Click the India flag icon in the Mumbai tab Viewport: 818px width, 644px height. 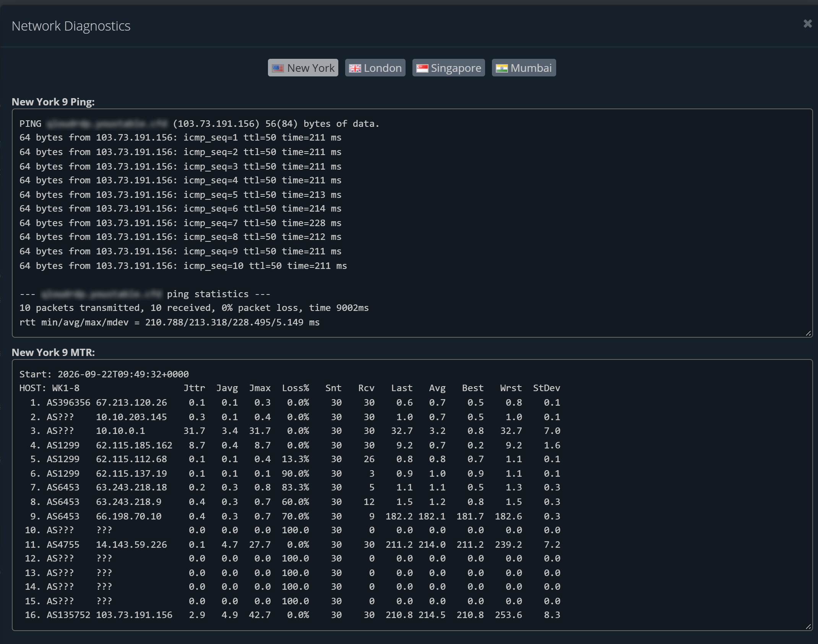pos(502,68)
